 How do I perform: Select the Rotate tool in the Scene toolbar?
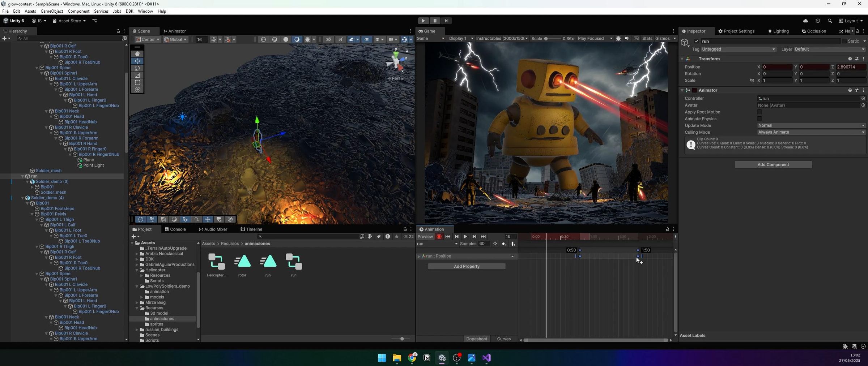pos(137,68)
